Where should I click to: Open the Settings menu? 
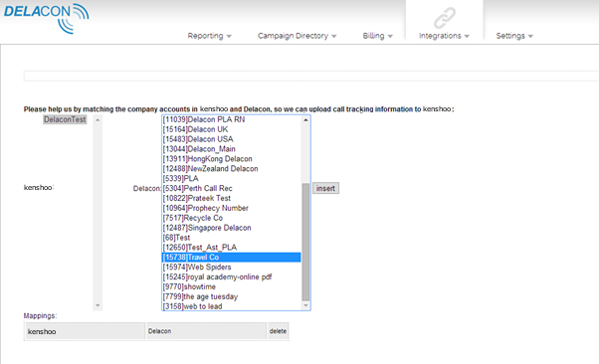(514, 36)
